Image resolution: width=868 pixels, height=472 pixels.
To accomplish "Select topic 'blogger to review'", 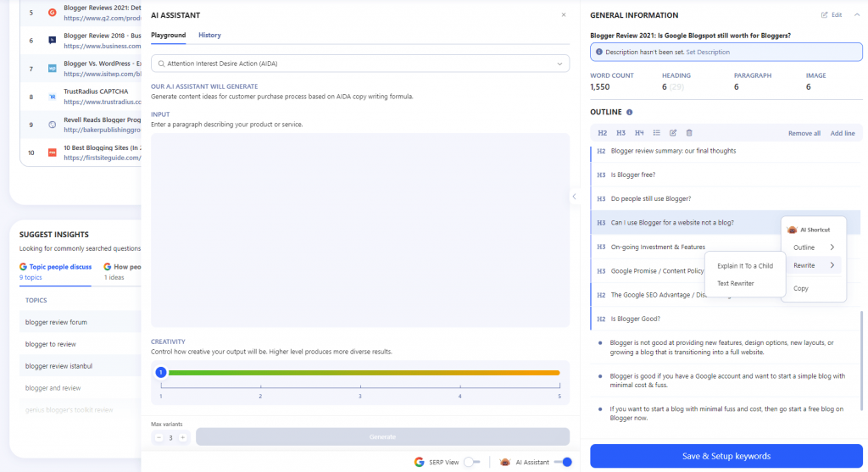I will [50, 344].
